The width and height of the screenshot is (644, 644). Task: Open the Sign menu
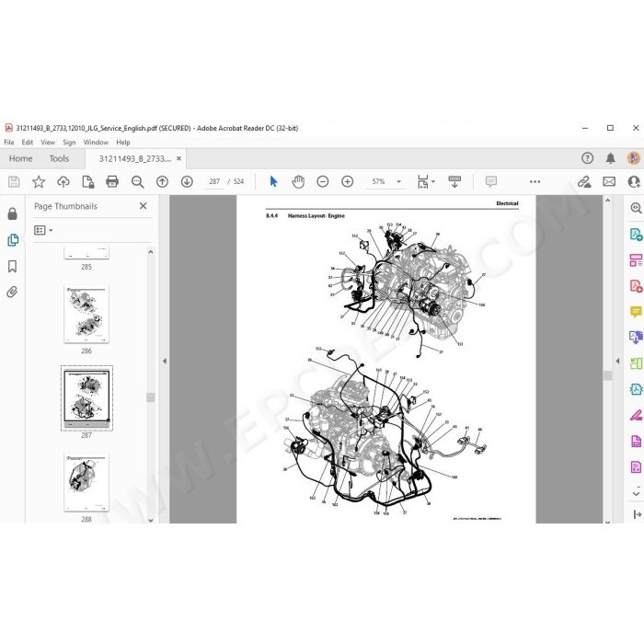coord(69,142)
